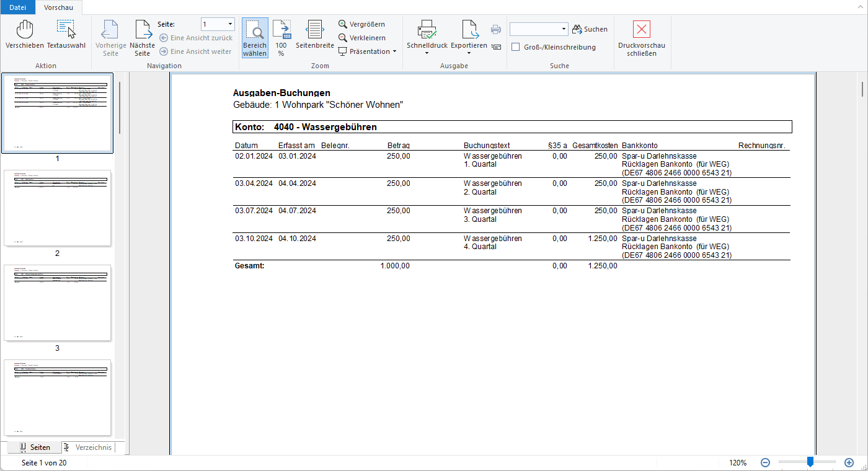Click the Schnelldruck printer icon
Image resolution: width=868 pixels, height=471 pixels.
coord(427,30)
